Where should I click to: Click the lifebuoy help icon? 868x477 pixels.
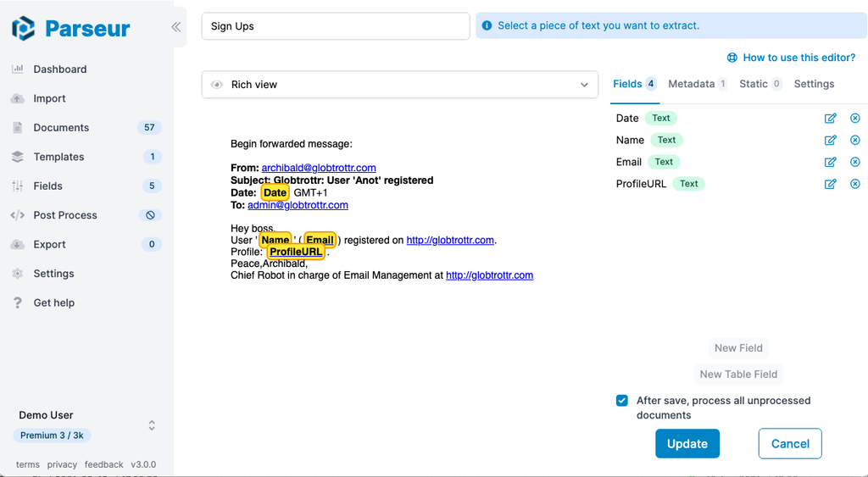(732, 58)
